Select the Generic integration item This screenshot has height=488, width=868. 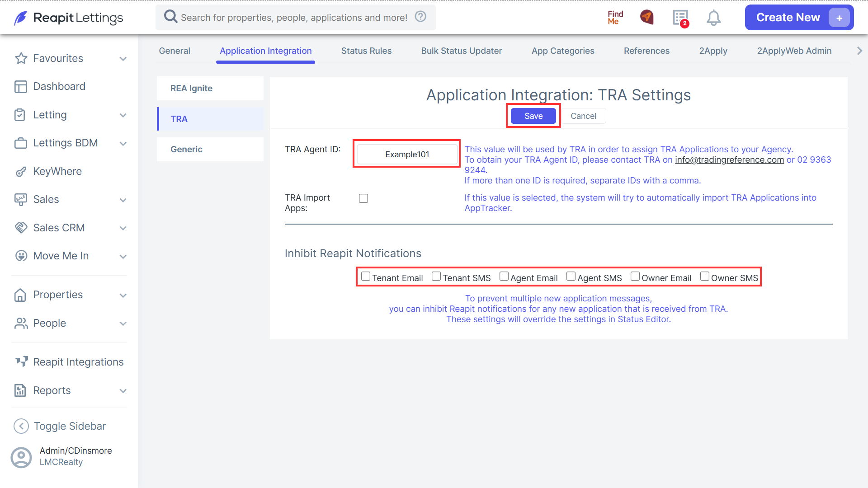click(210, 150)
